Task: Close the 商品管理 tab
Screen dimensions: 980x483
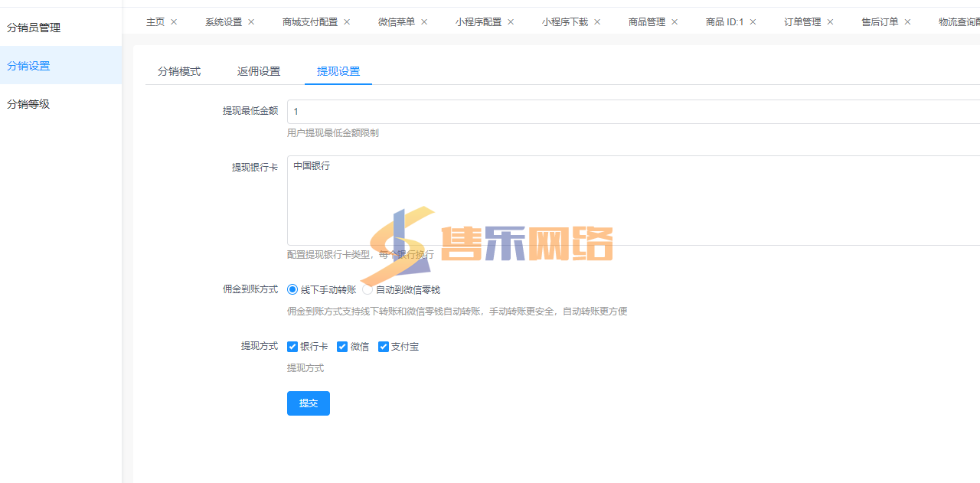Action: click(675, 22)
